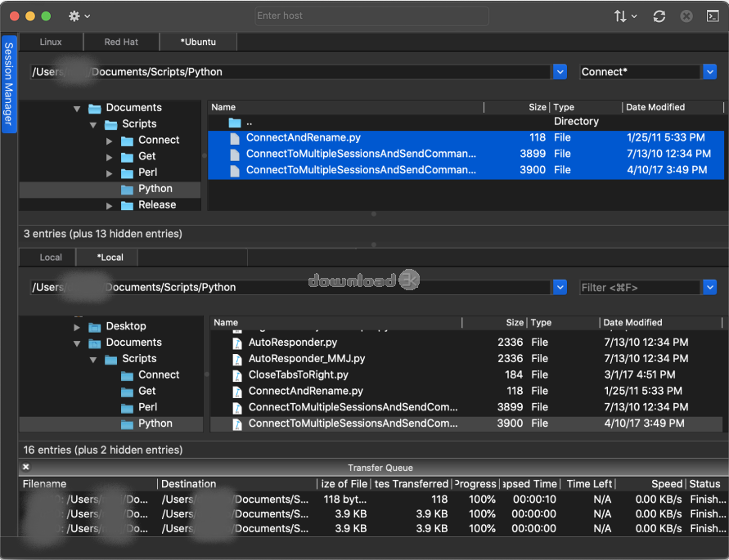This screenshot has width=729, height=560.
Task: Click the Desktop folder icon in the Local tree
Action: (x=95, y=327)
